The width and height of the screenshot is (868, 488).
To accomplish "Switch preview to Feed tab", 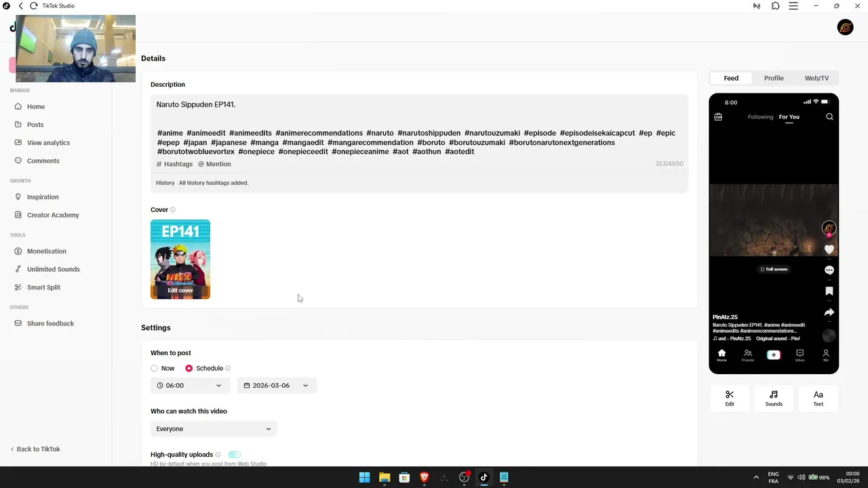I will [x=731, y=78].
